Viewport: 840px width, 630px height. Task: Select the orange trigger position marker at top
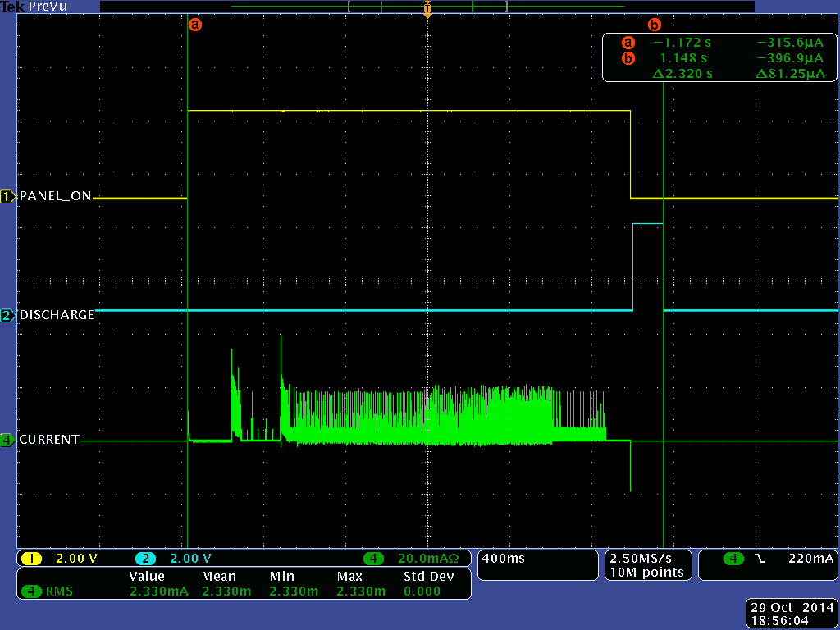pyautogui.click(x=427, y=10)
